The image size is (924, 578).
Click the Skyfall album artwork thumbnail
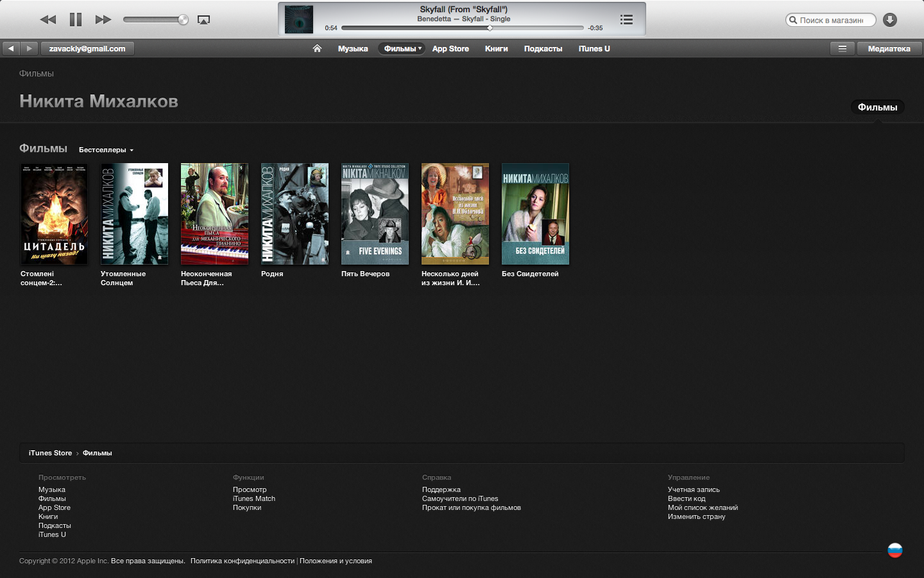[299, 19]
